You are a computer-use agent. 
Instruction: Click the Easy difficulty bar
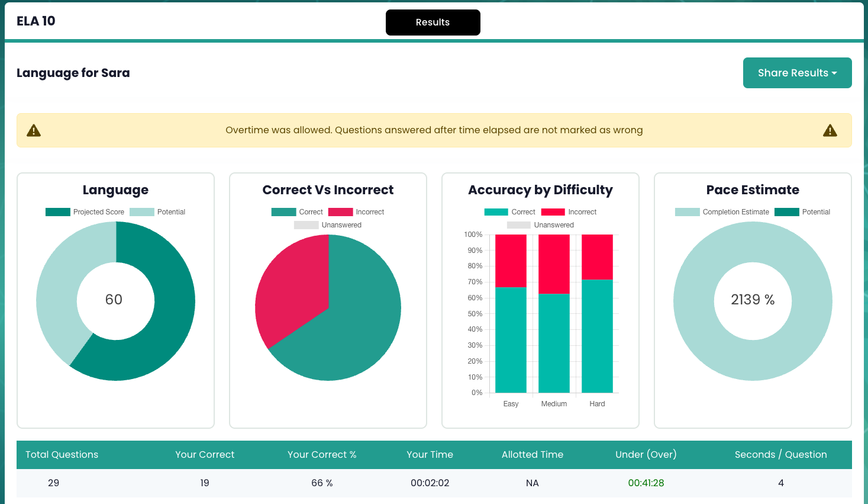tap(511, 313)
